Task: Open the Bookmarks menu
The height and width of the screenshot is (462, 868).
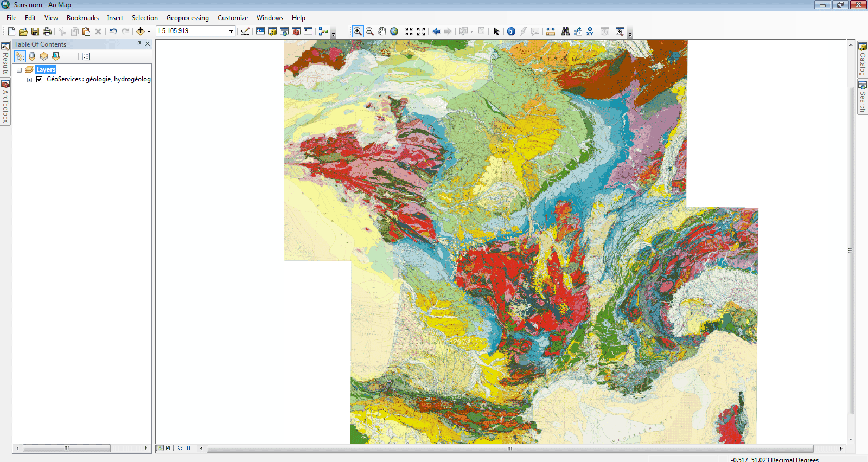Action: pyautogui.click(x=82, y=18)
